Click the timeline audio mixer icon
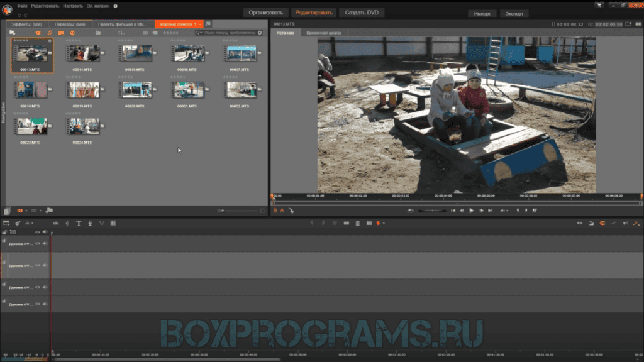The width and height of the screenshot is (644, 362). point(56,223)
